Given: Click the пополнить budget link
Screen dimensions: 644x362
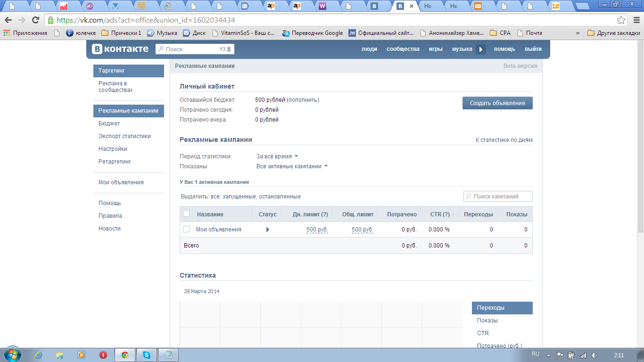Looking at the screenshot, I should 303,100.
